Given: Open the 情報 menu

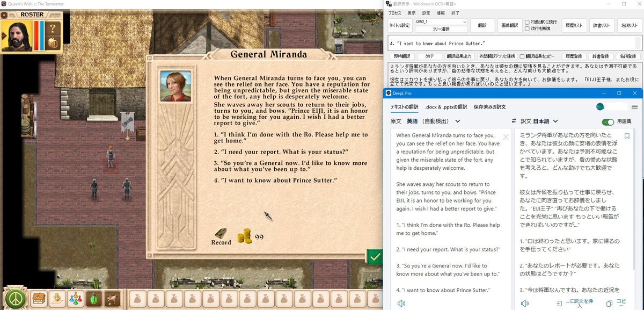Looking at the screenshot, I should click(441, 12).
